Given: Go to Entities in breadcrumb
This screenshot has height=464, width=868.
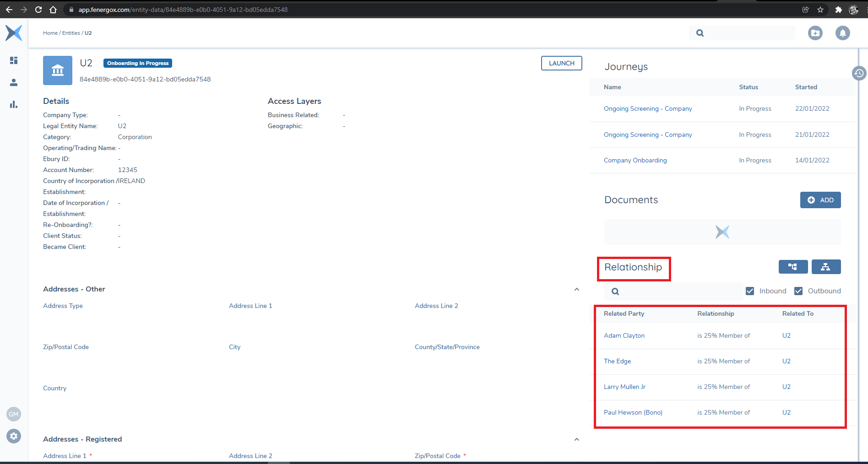Looking at the screenshot, I should 71,33.
